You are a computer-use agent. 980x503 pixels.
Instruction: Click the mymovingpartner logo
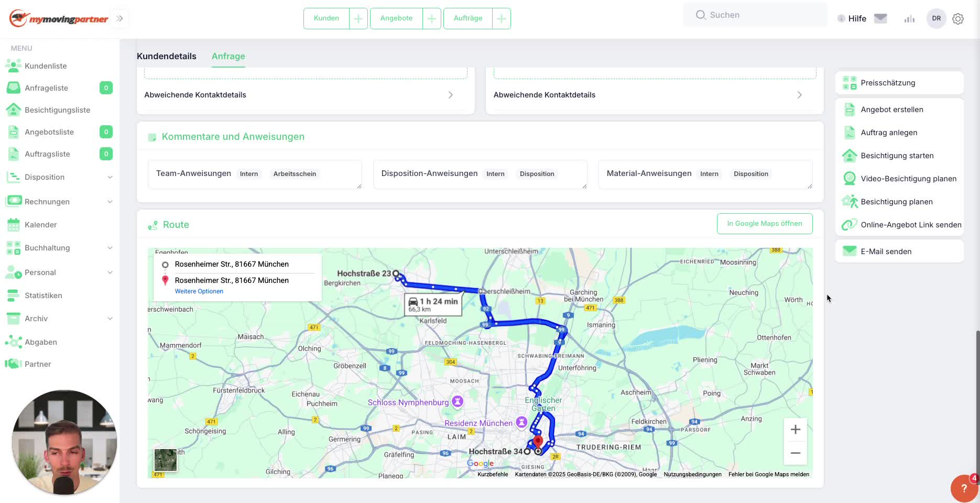pos(59,18)
